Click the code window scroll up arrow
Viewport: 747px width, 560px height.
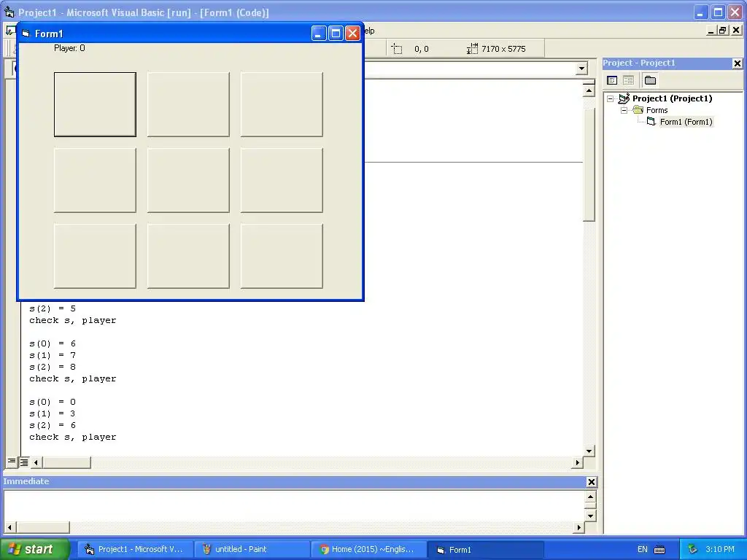589,90
